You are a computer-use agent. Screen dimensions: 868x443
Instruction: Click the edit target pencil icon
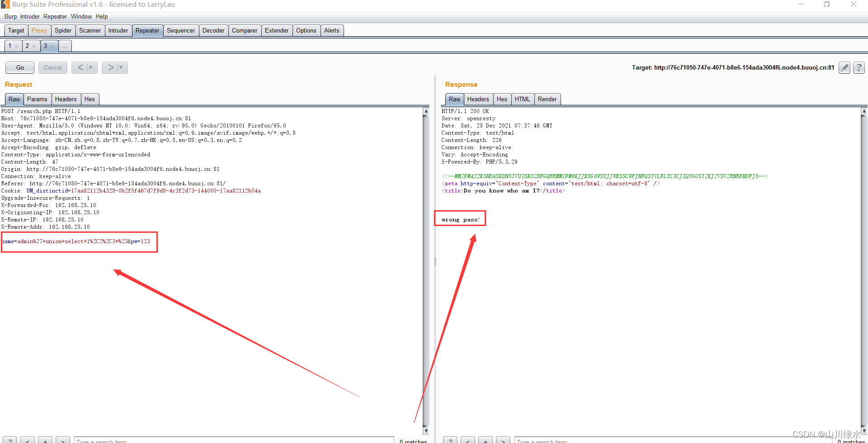[844, 68]
